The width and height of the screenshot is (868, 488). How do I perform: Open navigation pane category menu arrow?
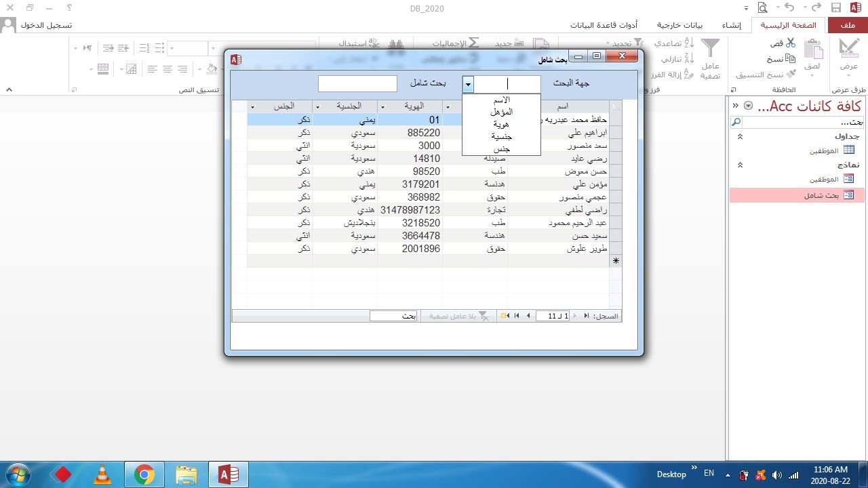pyautogui.click(x=748, y=106)
